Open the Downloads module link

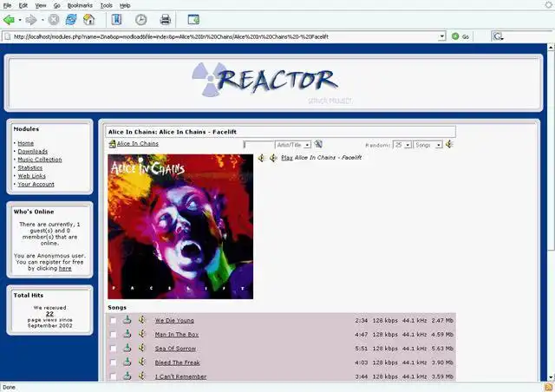tap(33, 152)
